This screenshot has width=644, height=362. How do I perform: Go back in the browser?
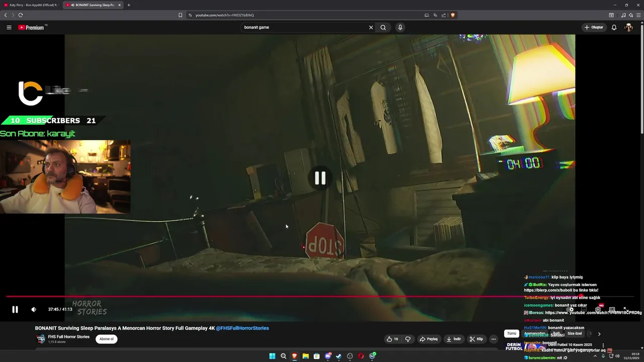click(x=6, y=15)
